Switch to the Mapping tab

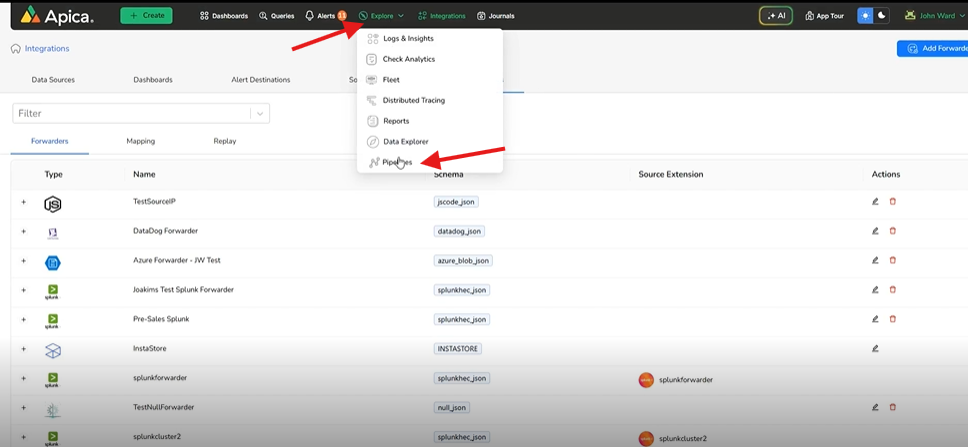click(140, 141)
